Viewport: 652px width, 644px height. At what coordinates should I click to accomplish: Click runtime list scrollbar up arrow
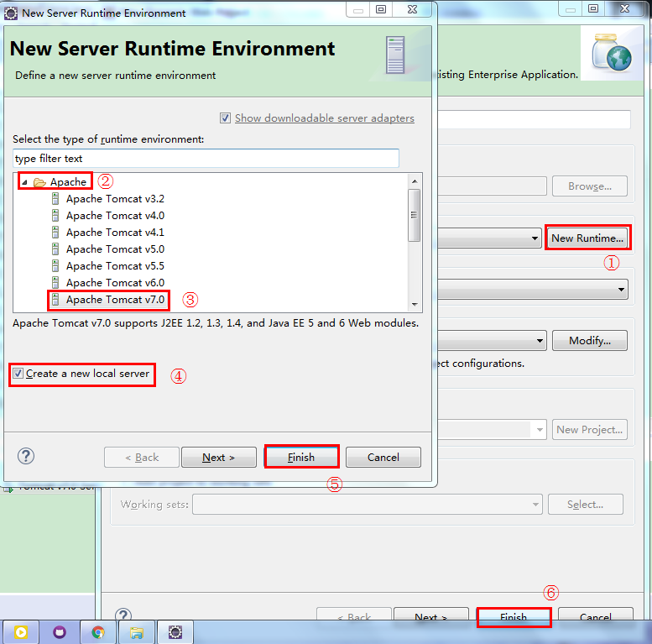[x=415, y=181]
